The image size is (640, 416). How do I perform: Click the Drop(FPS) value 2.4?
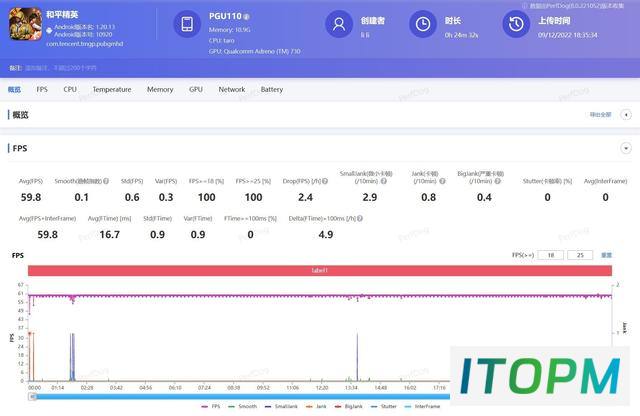[305, 197]
